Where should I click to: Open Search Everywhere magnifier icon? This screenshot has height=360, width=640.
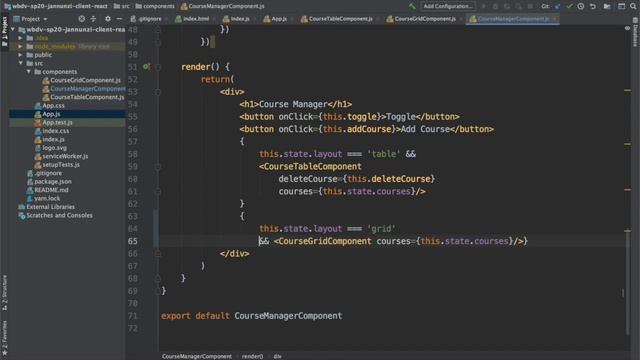pos(633,6)
